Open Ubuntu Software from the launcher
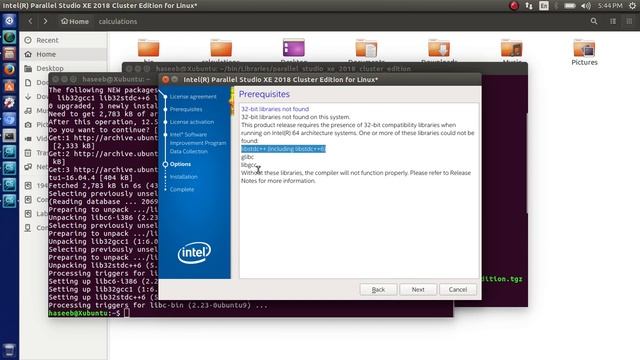640x360 pixels. (9, 86)
